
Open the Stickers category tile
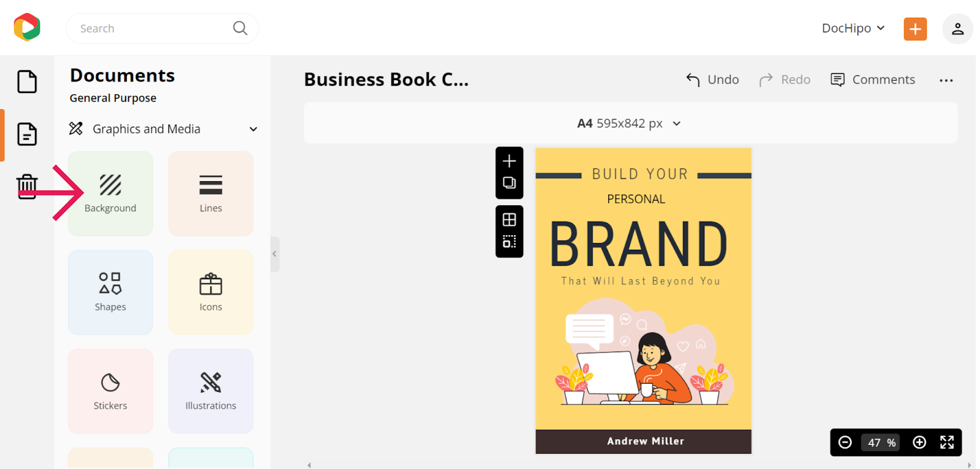(x=110, y=391)
